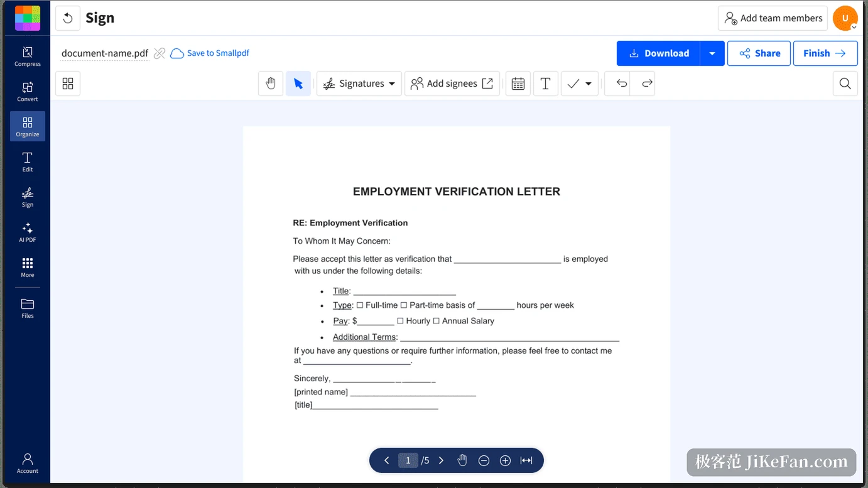
Task: Click Add team members button
Action: [773, 18]
